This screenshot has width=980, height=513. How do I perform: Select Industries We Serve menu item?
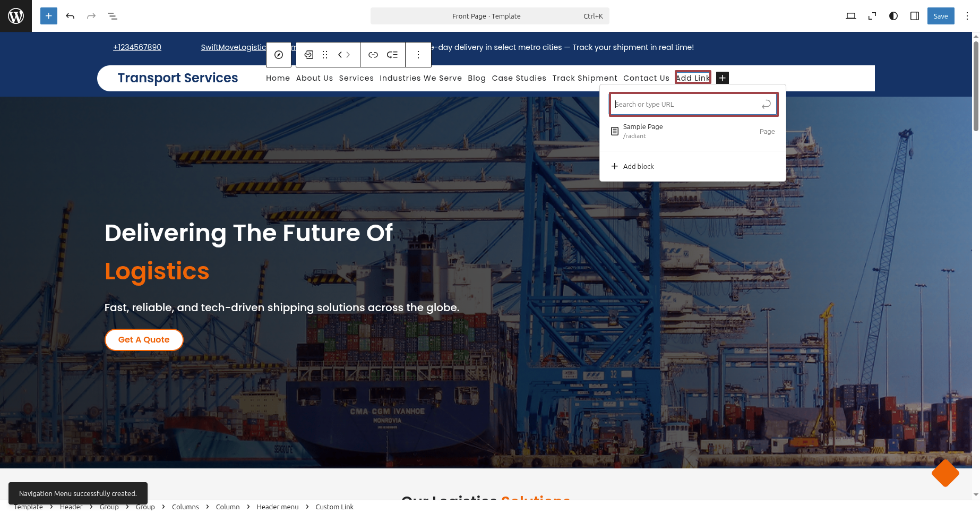click(420, 78)
